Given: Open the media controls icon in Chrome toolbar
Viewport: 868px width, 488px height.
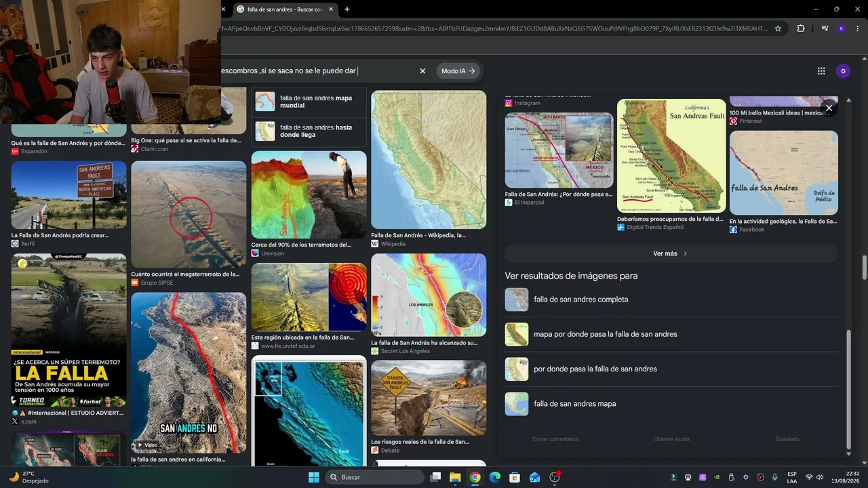Looking at the screenshot, I should pos(825,28).
